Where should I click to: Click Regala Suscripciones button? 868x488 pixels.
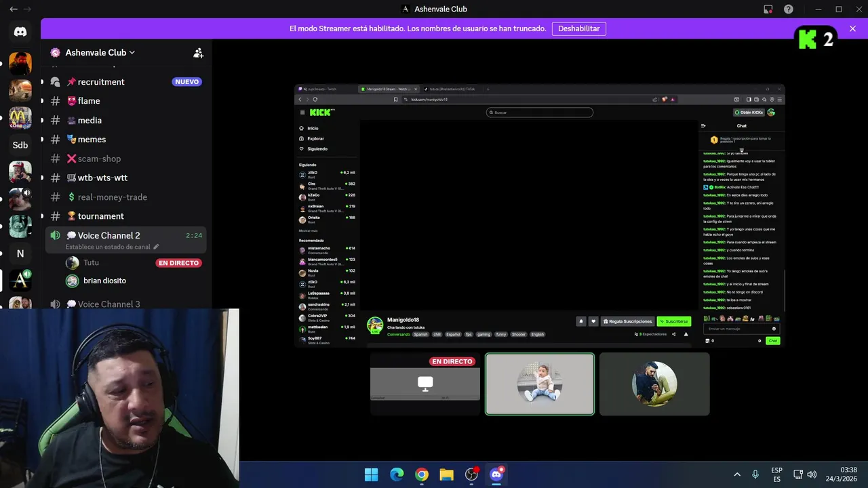coord(628,321)
